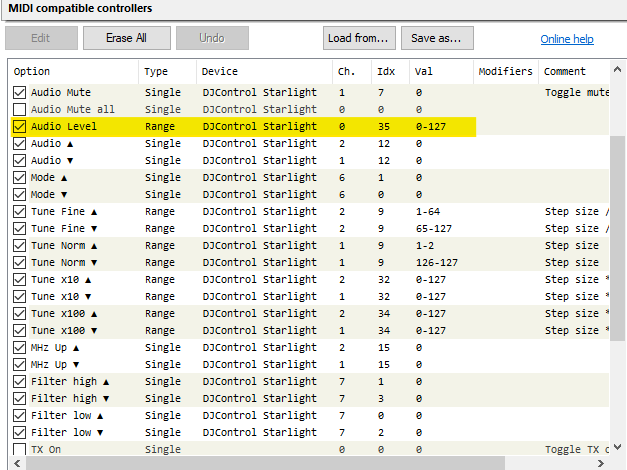The width and height of the screenshot is (627, 470).
Task: Click the Type column header
Action: [x=166, y=72]
